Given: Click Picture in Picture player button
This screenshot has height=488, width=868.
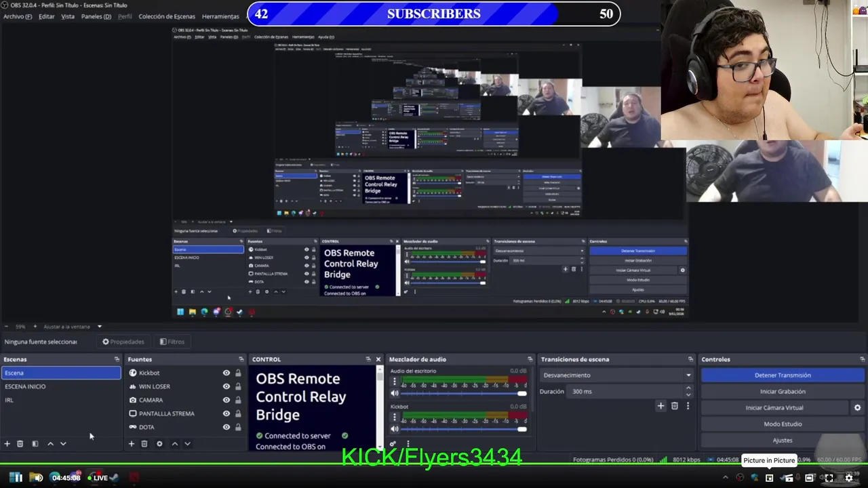Looking at the screenshot, I should 769,478.
